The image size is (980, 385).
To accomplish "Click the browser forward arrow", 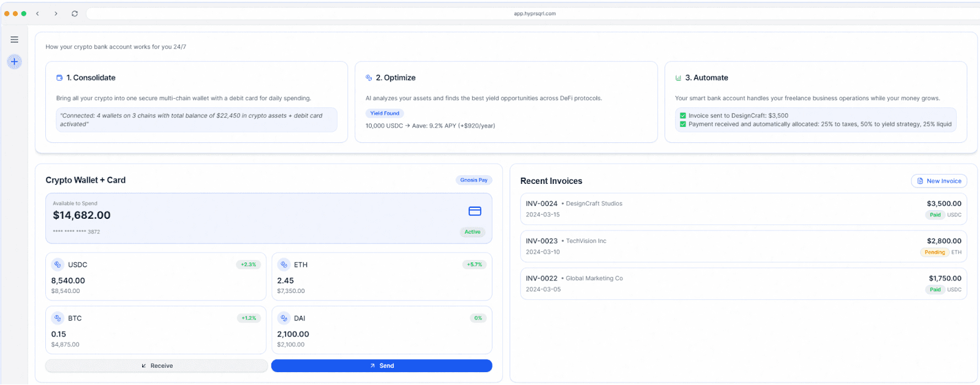I will (x=56, y=13).
